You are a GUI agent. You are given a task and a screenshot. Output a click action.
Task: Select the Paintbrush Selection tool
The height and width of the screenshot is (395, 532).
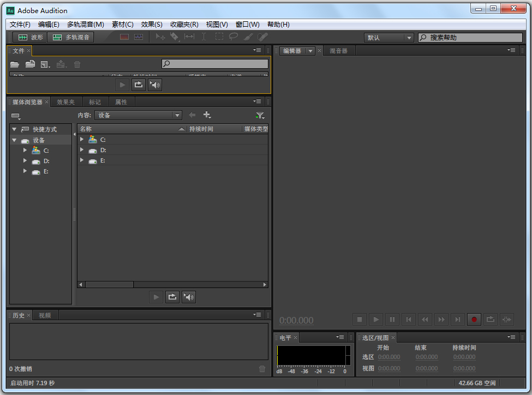[x=248, y=37]
